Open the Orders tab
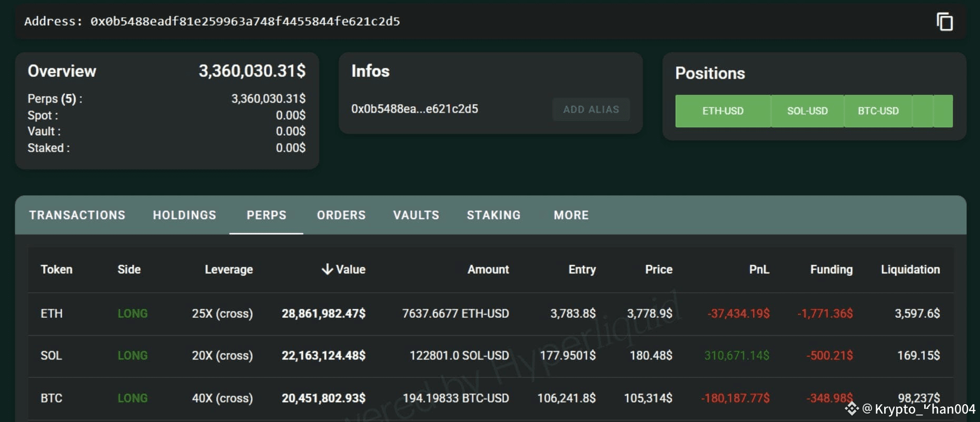The height and width of the screenshot is (422, 980). coord(341,215)
